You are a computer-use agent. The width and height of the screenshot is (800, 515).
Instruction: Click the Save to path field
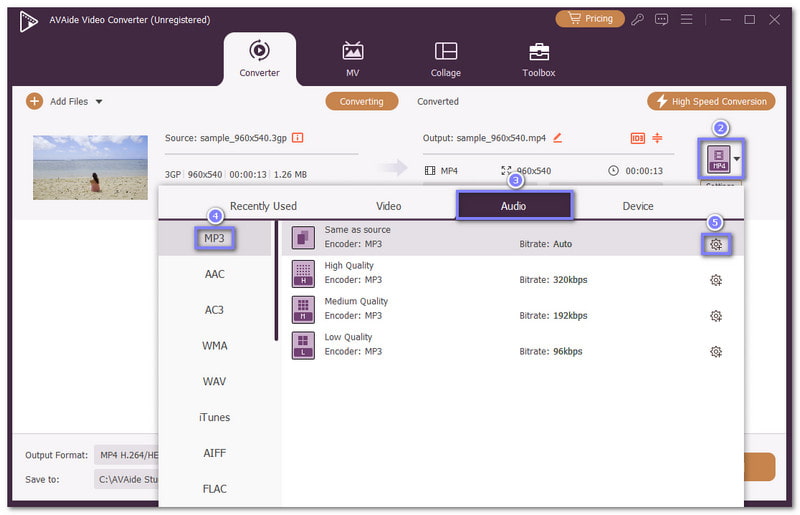pyautogui.click(x=126, y=479)
